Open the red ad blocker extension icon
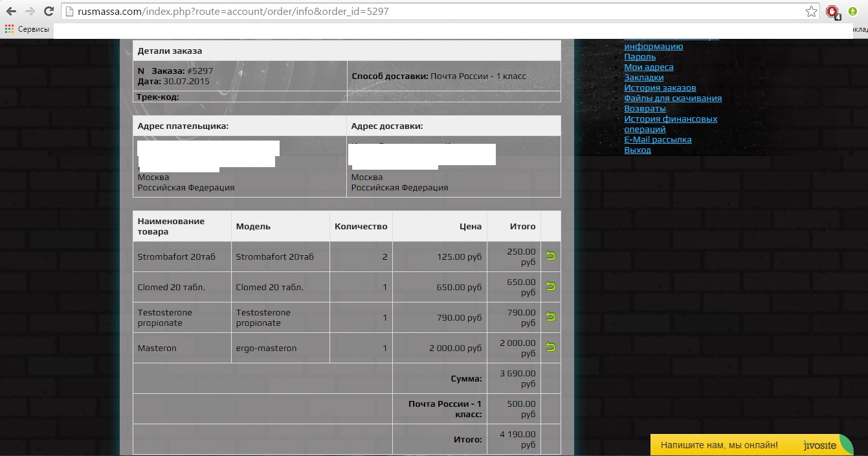Image resolution: width=868 pixels, height=456 pixels. pos(832,12)
